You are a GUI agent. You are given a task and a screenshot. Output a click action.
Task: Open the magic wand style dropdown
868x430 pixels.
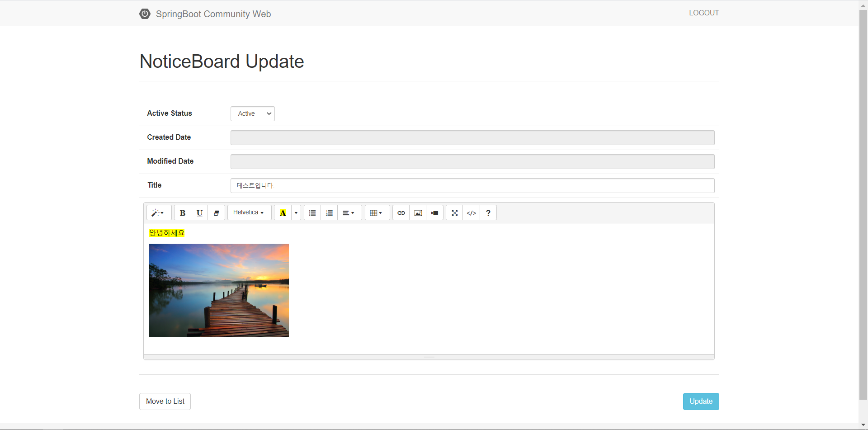point(158,213)
